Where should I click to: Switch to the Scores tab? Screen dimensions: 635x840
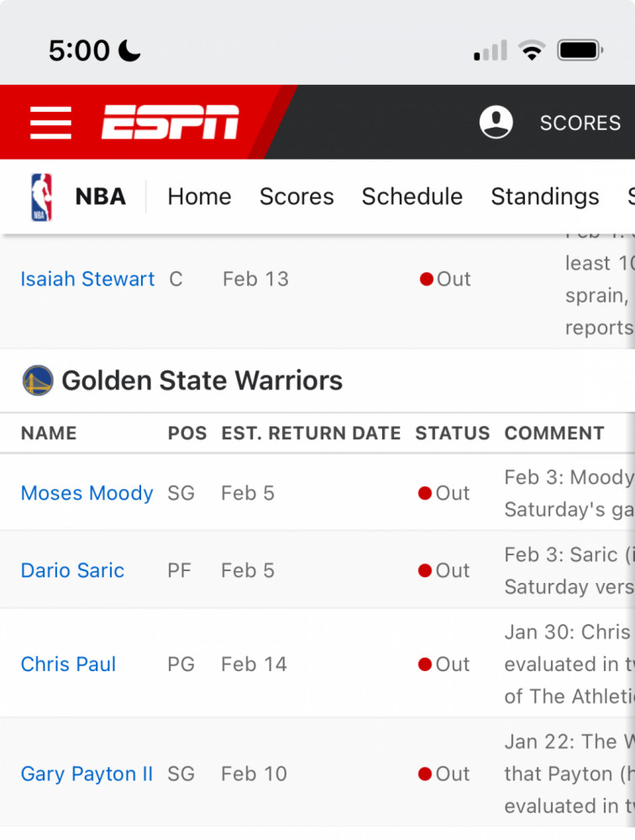tap(297, 197)
